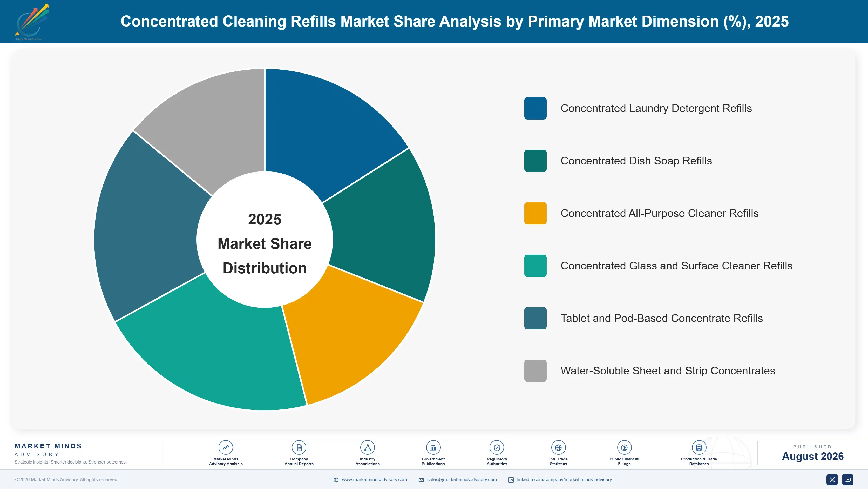The width and height of the screenshot is (868, 489).
Task: Open the X social media icon
Action: tap(832, 480)
